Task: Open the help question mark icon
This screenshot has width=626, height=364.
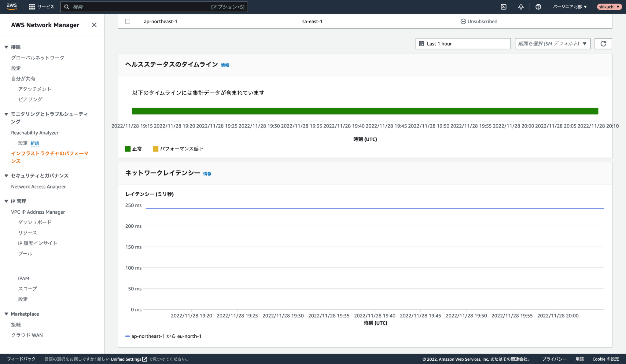Action: (x=538, y=7)
